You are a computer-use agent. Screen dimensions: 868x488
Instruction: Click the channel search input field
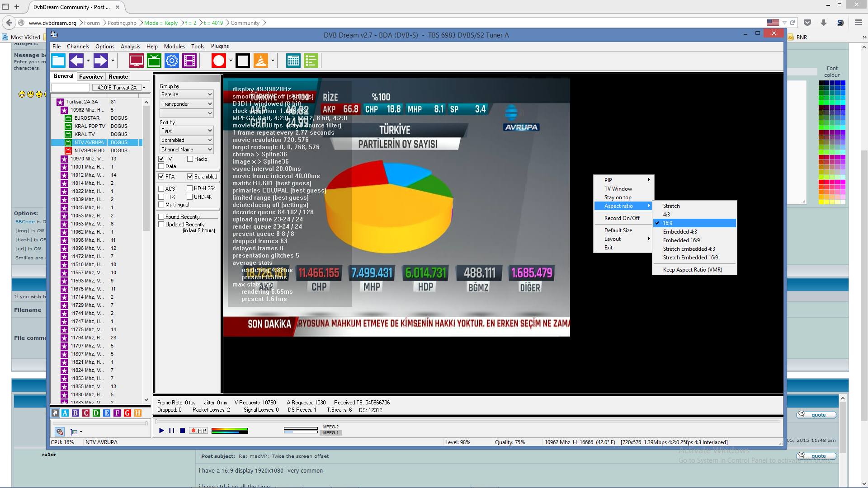(x=71, y=88)
